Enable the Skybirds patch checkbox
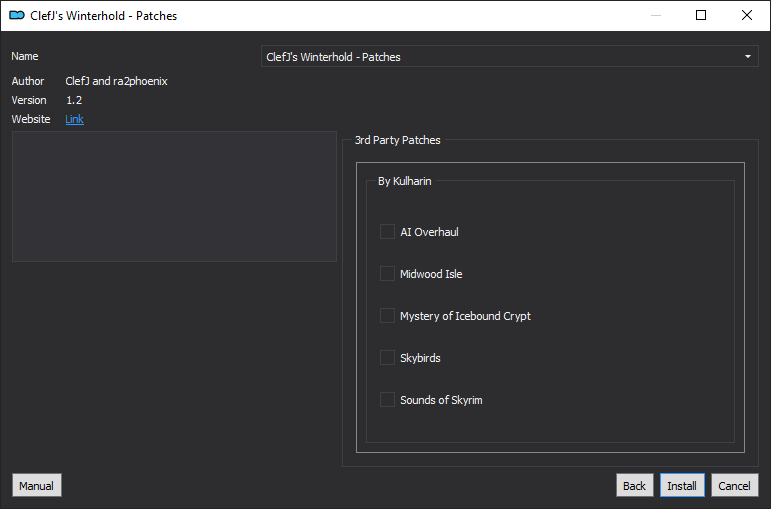Viewport: 771px width, 509px height. pyautogui.click(x=387, y=358)
